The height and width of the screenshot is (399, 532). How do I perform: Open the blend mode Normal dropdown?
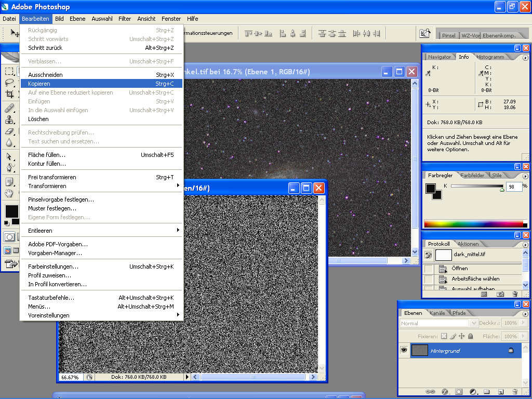point(474,323)
